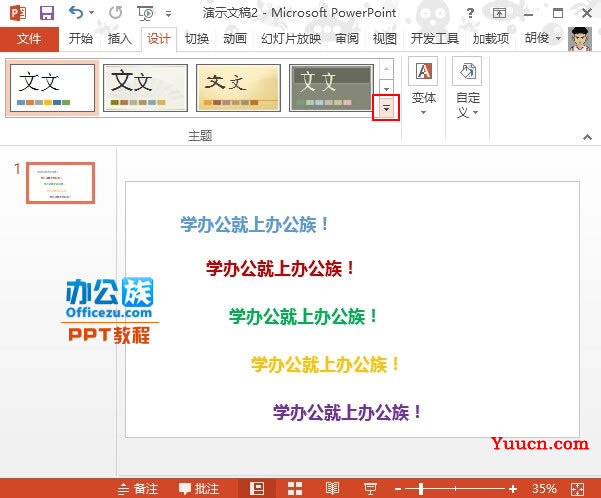Zoom in with the plus button
Image resolution: width=601 pixels, height=498 pixels.
click(513, 489)
